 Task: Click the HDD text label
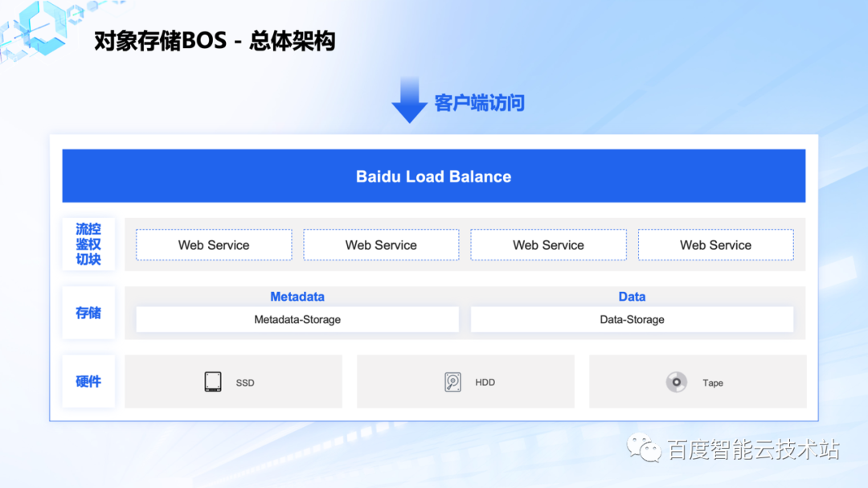485,382
